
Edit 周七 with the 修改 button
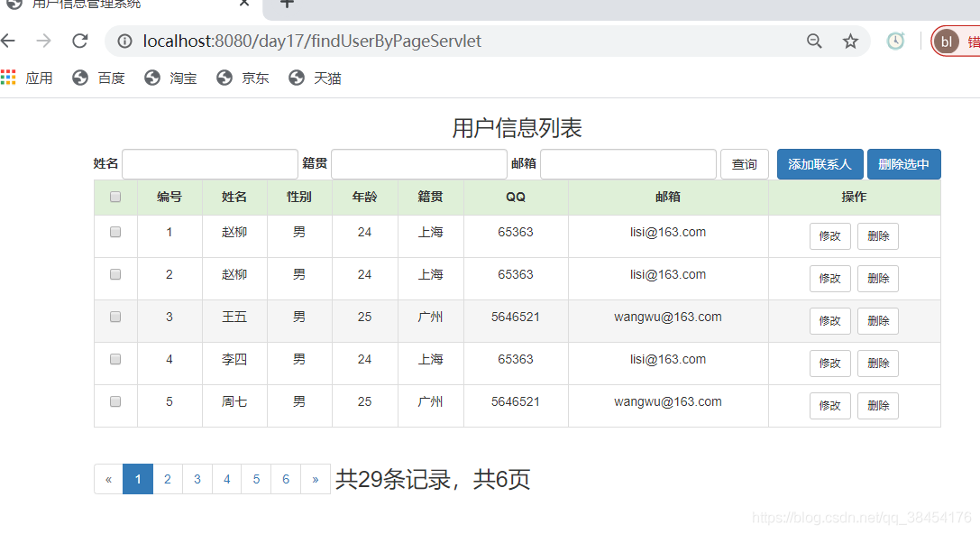830,406
